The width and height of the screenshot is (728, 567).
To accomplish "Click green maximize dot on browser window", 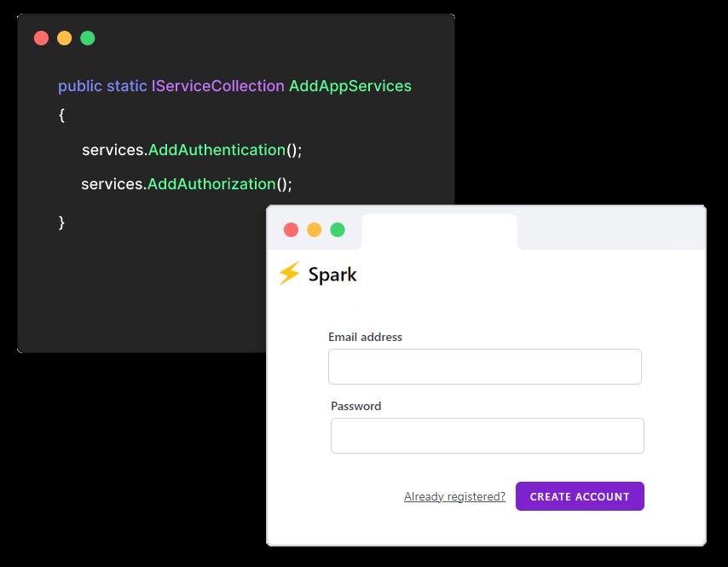I will pyautogui.click(x=338, y=230).
